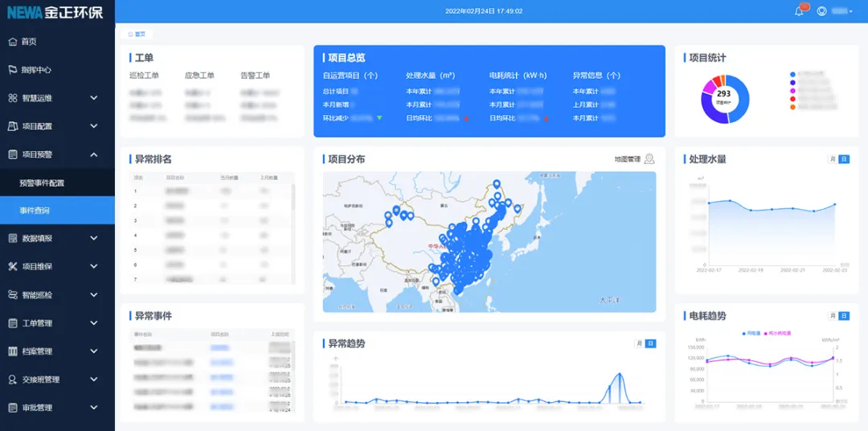Click the 地图管理 link text
The height and width of the screenshot is (431, 868).
click(x=627, y=159)
